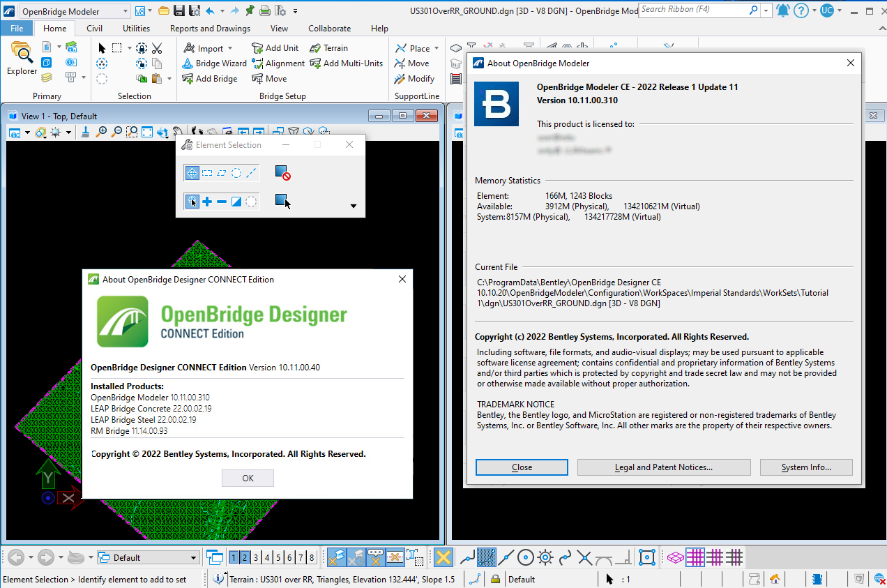Image resolution: width=887 pixels, height=588 pixels.
Task: Switch to the Civil ribbon tab
Action: click(x=95, y=29)
